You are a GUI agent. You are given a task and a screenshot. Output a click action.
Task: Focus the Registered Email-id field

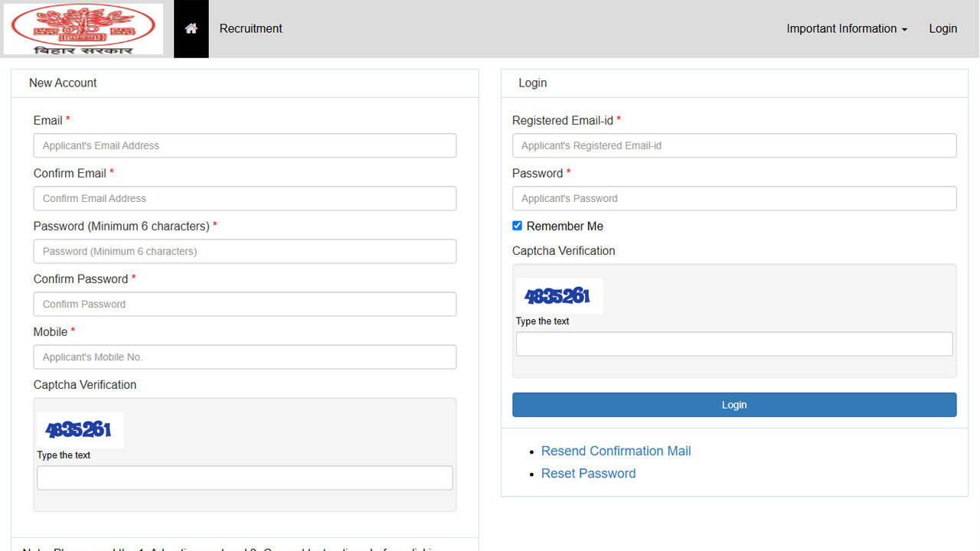tap(734, 145)
